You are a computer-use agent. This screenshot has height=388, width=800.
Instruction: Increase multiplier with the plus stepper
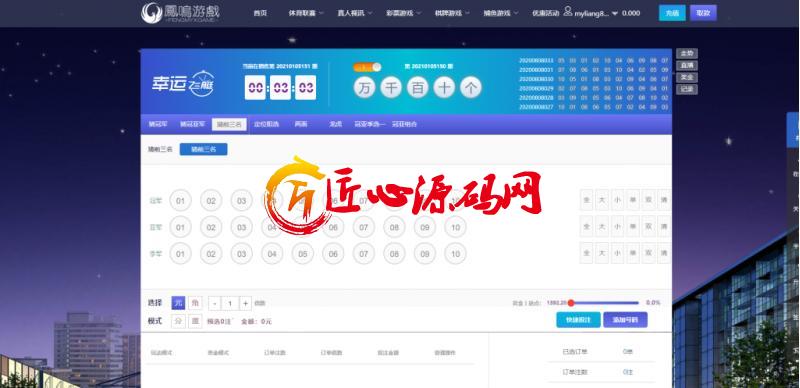click(245, 303)
